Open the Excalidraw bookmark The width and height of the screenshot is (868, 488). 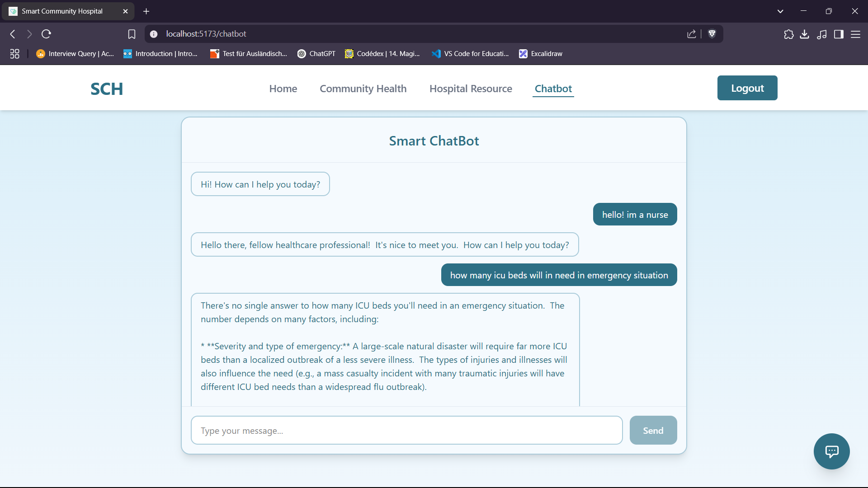(x=541, y=53)
